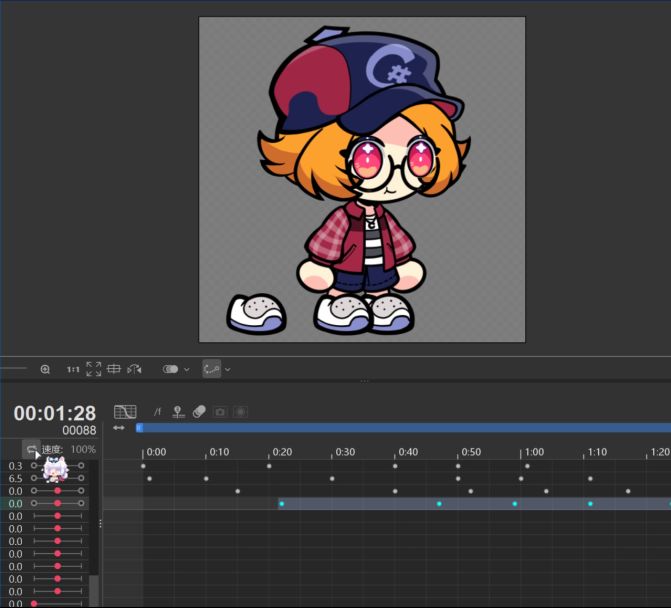Click the fit-to-screen expand icon
This screenshot has width=671, height=608.
(x=94, y=369)
